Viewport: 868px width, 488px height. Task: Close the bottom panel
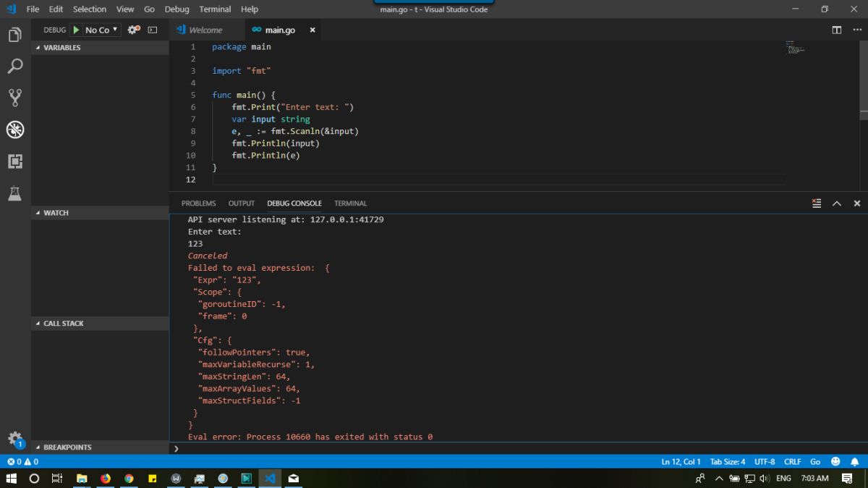click(857, 203)
